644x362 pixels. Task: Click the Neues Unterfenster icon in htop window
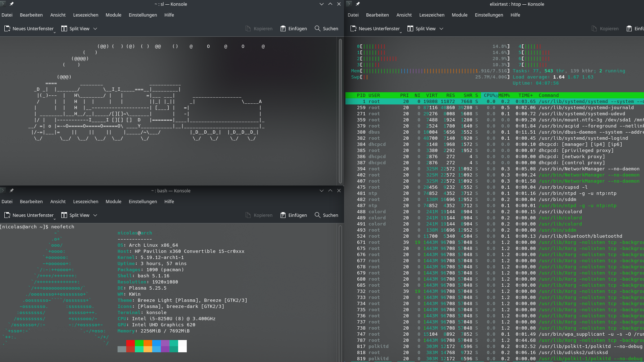click(353, 28)
